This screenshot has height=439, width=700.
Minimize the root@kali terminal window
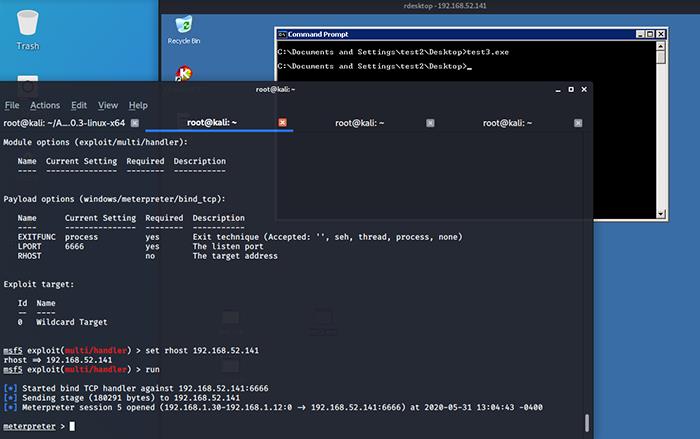(x=558, y=90)
